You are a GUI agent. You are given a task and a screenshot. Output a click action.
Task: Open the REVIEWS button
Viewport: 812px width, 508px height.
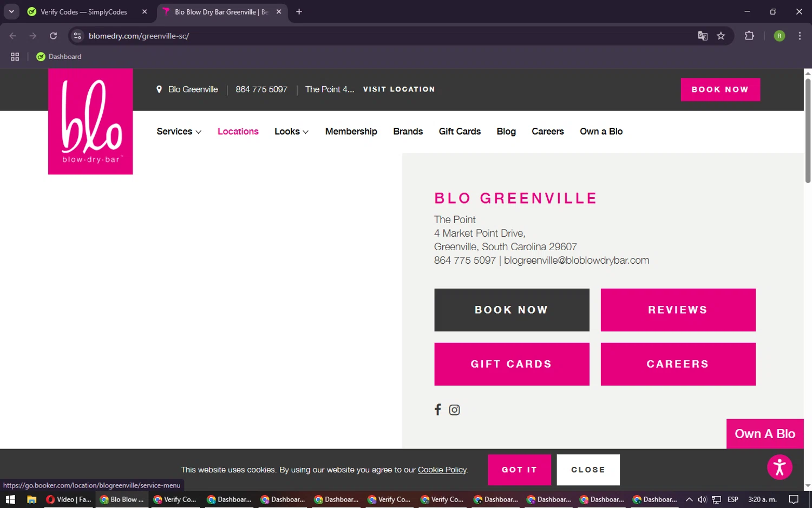coord(678,310)
